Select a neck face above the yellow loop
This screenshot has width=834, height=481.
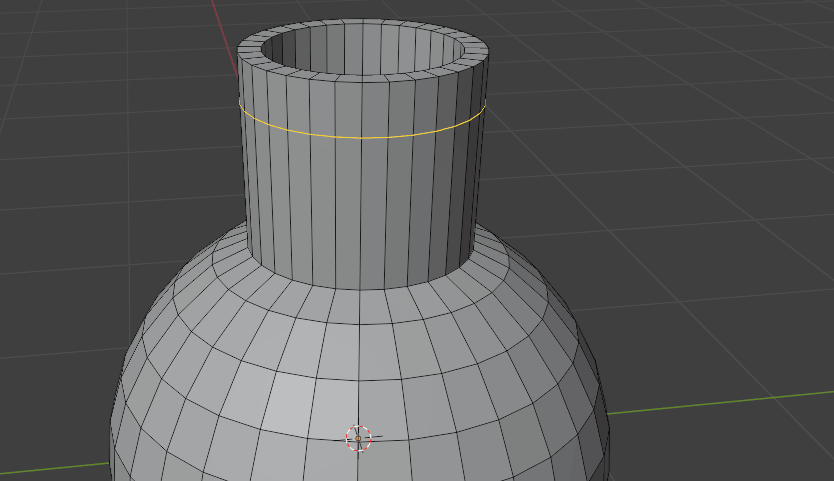click(347, 110)
